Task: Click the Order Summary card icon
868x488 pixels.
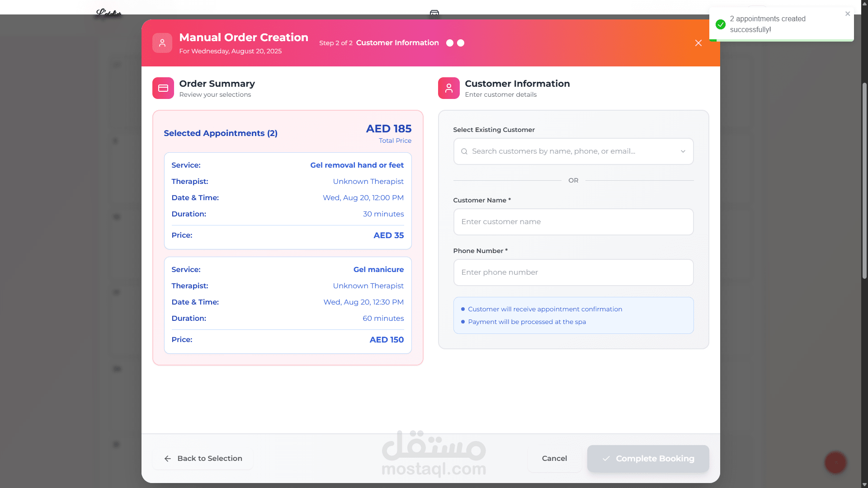Action: click(x=163, y=88)
